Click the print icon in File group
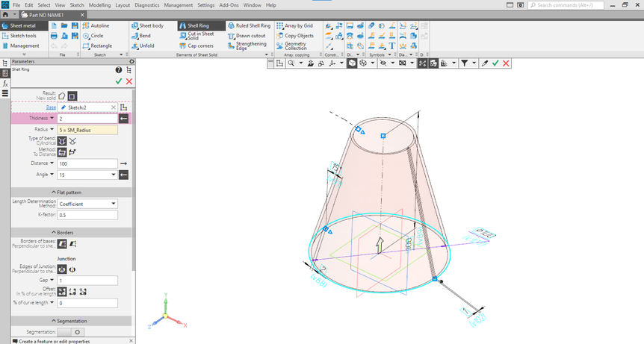The height and width of the screenshot is (344, 644). click(x=54, y=36)
